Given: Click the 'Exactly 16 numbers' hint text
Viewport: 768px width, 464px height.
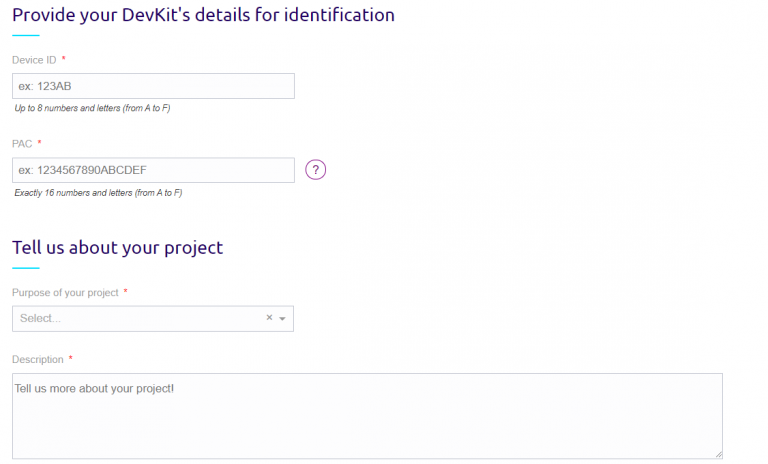Looking at the screenshot, I should tap(98, 192).
